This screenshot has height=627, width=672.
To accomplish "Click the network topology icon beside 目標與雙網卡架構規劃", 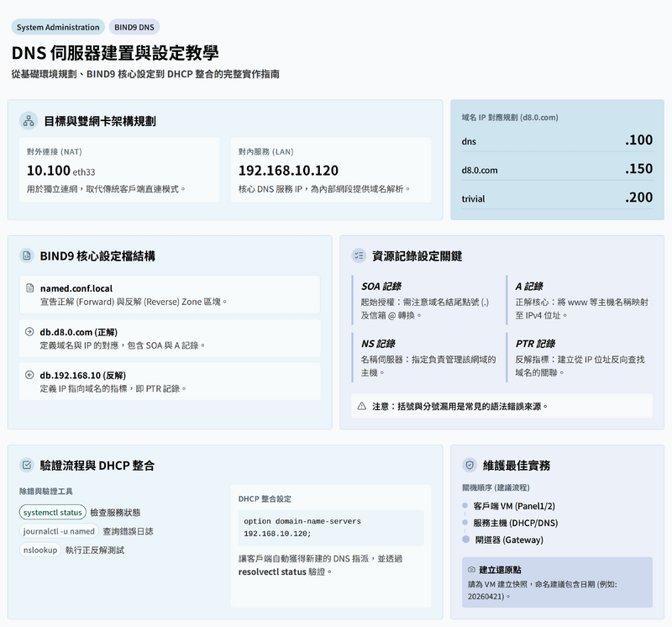I will pos(28,121).
